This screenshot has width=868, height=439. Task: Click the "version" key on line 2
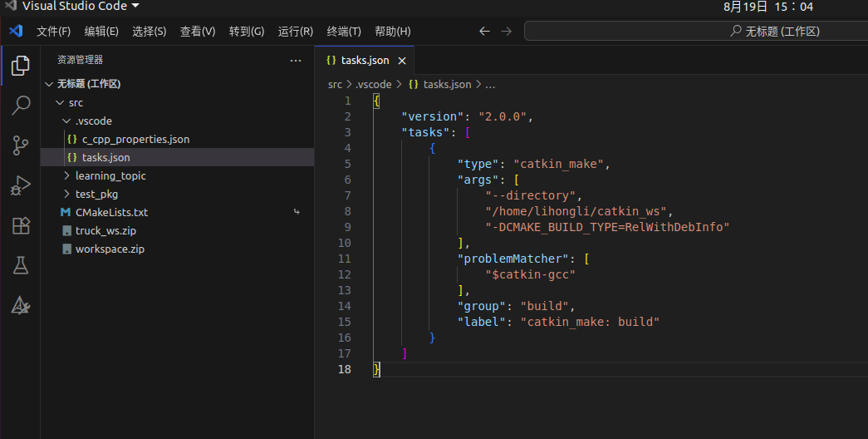pos(433,116)
